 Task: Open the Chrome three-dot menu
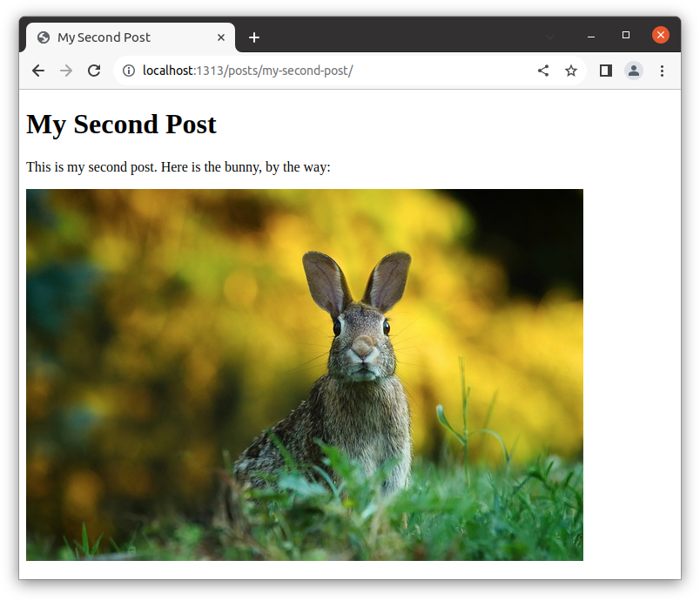click(x=662, y=71)
